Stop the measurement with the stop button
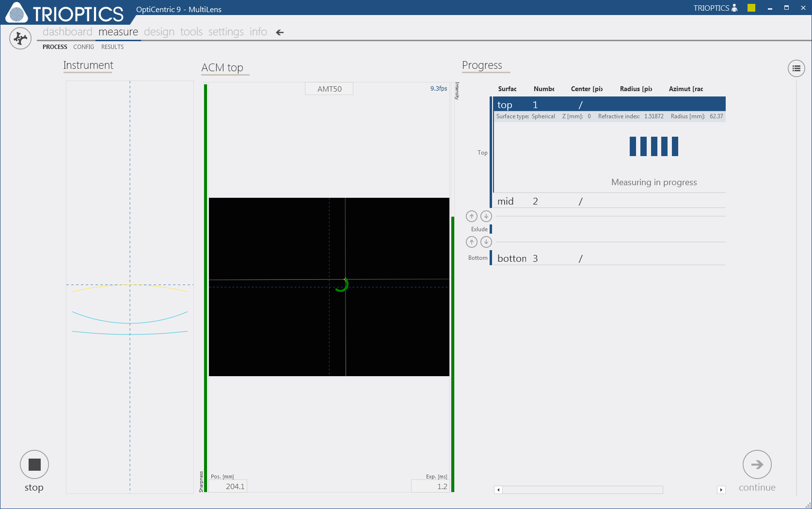 click(x=34, y=464)
